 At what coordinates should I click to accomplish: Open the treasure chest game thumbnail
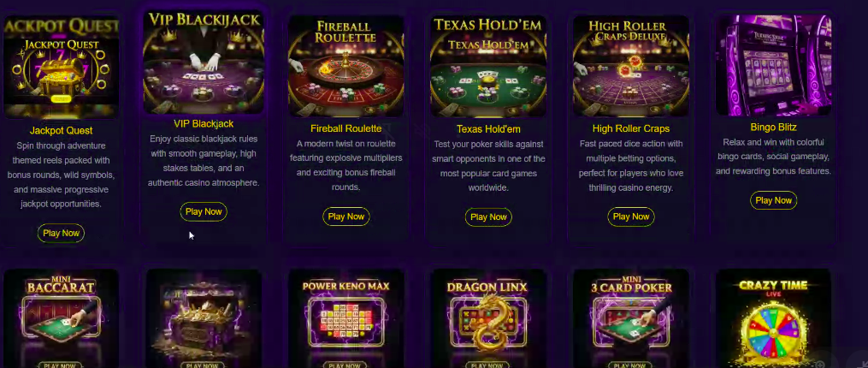pos(204,318)
